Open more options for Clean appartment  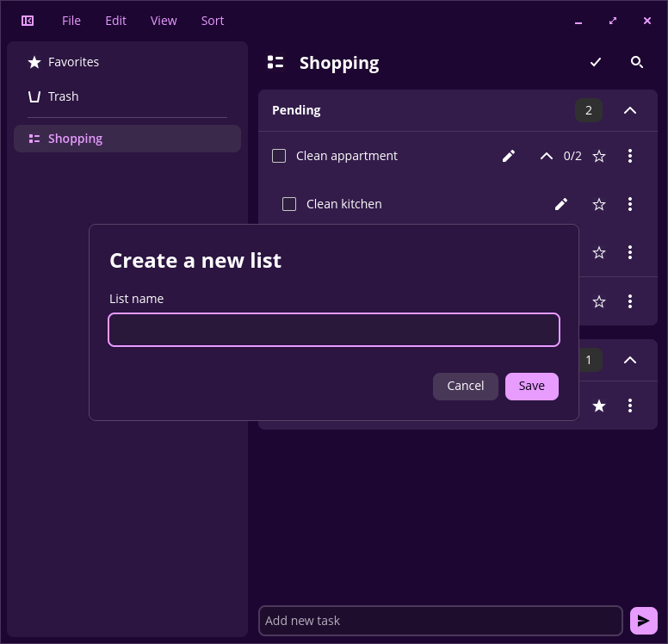click(x=630, y=156)
